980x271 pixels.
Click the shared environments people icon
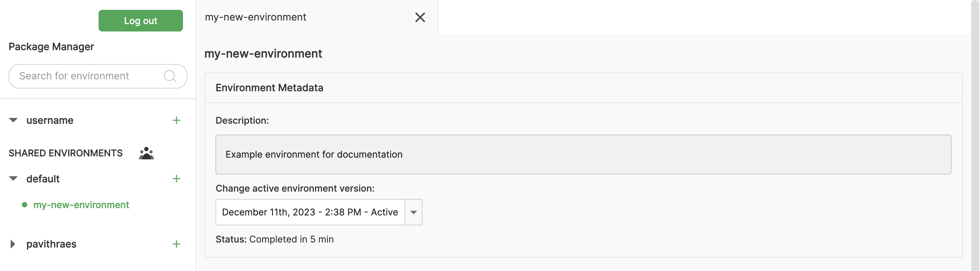pos(146,153)
